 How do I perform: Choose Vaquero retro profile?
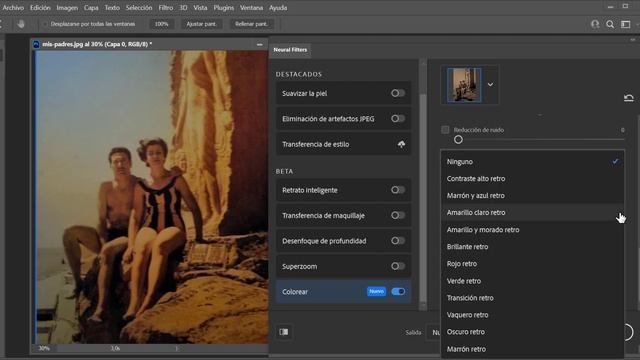[x=532, y=315]
